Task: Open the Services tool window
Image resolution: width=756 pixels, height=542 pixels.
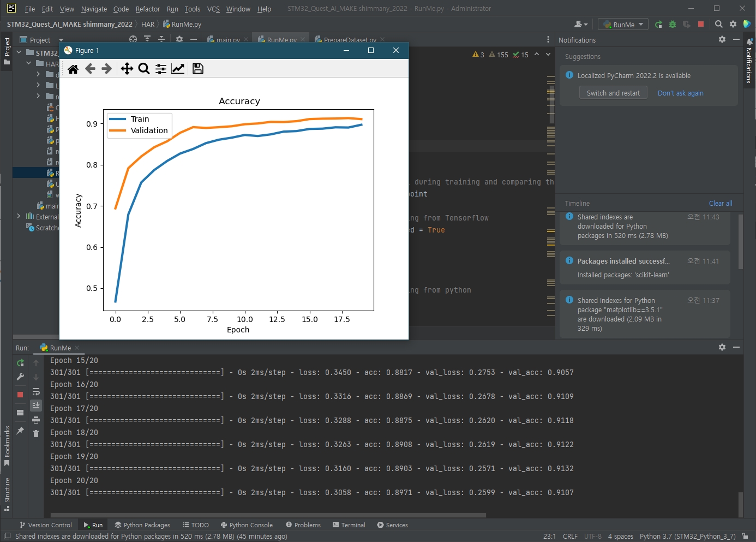Action: (x=393, y=525)
